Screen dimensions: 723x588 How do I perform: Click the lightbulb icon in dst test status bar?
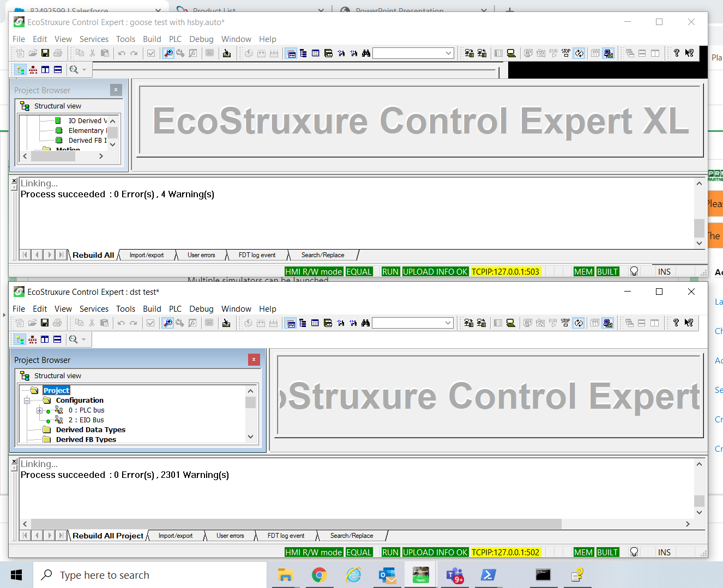point(634,552)
